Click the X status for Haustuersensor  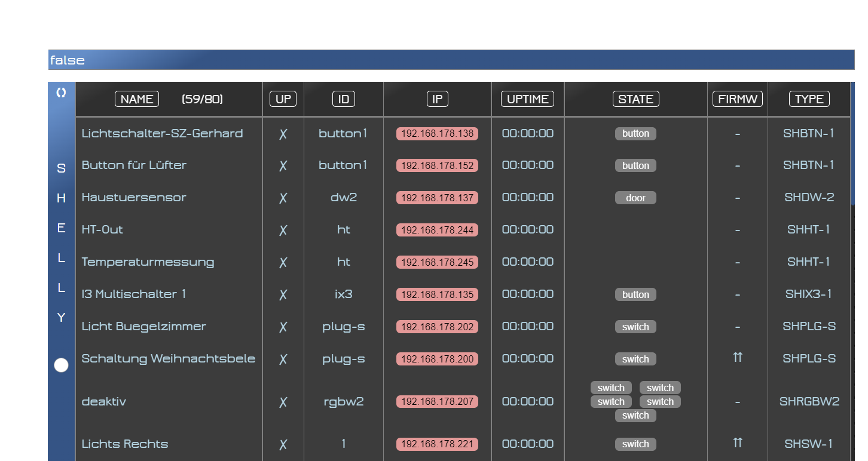(283, 198)
